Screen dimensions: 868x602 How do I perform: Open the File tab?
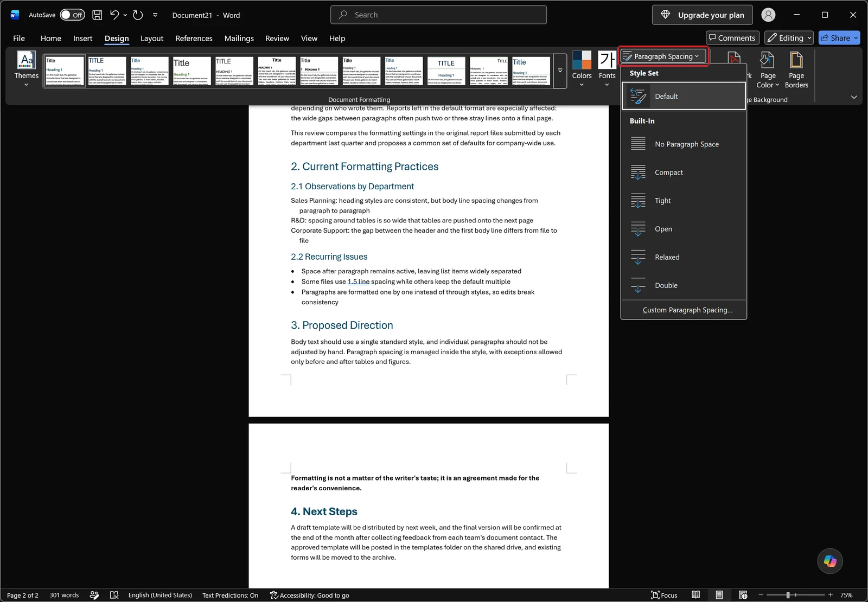(19, 39)
